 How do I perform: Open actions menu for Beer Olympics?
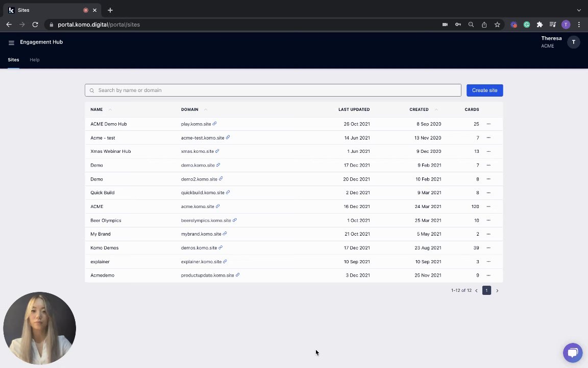(488, 220)
